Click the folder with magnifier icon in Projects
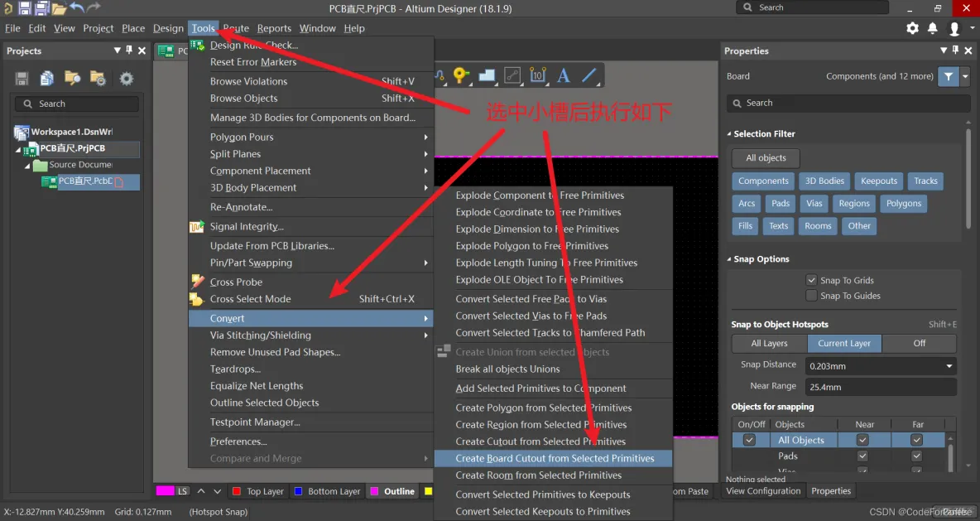Screen dimensions: 980x521 point(73,78)
